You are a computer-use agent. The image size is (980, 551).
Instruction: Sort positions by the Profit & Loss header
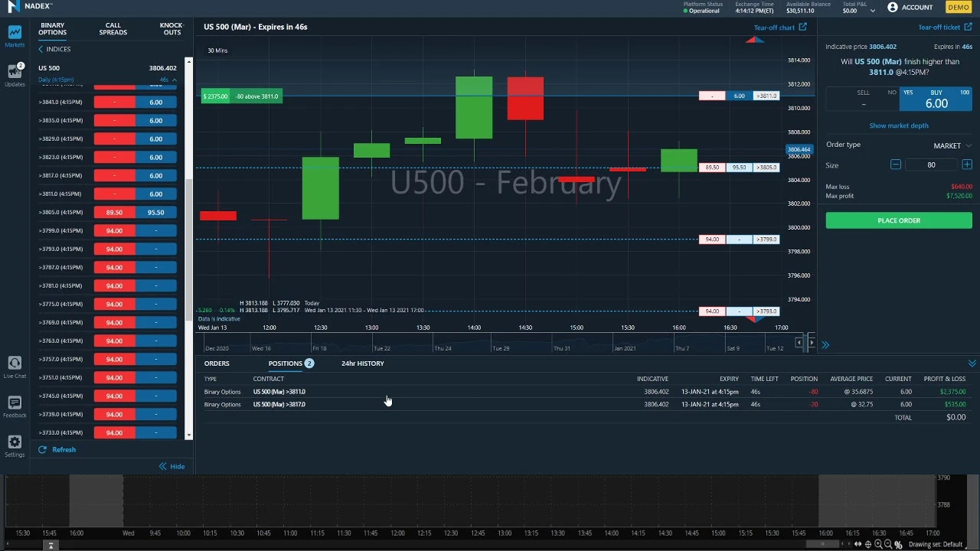[x=945, y=379]
